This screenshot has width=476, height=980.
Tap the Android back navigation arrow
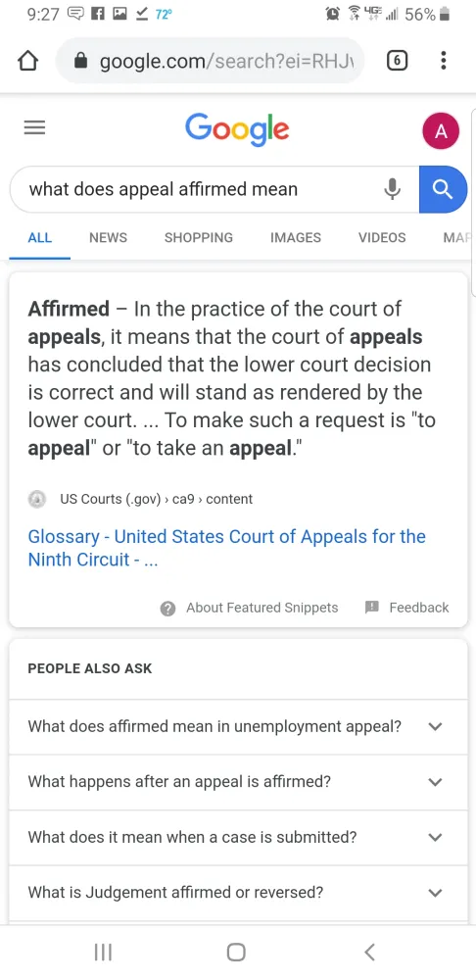point(369,952)
